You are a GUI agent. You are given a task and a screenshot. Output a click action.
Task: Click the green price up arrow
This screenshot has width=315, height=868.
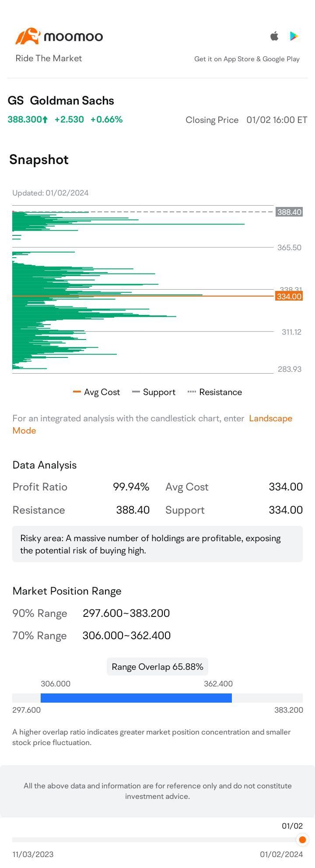(45, 119)
